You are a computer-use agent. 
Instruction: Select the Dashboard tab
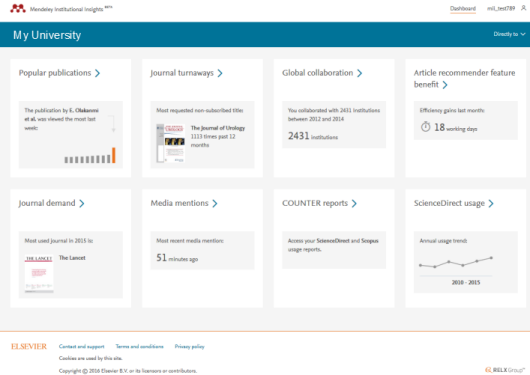463,8
